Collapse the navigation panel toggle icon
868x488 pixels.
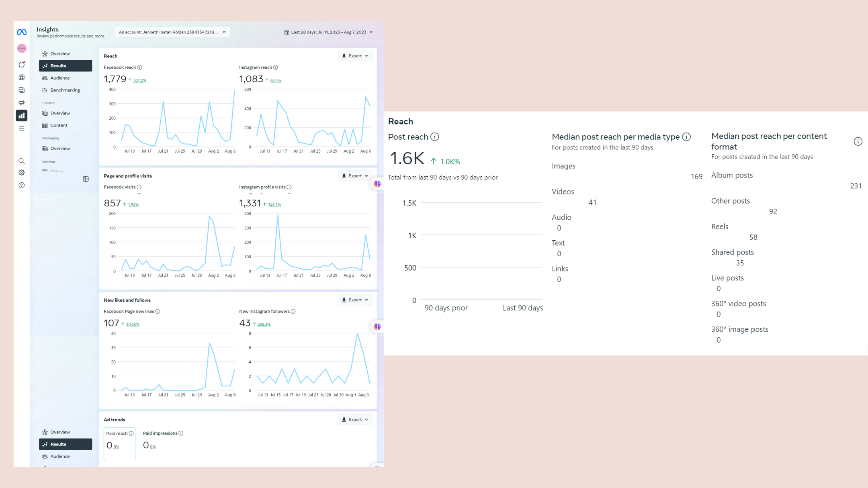[86, 179]
